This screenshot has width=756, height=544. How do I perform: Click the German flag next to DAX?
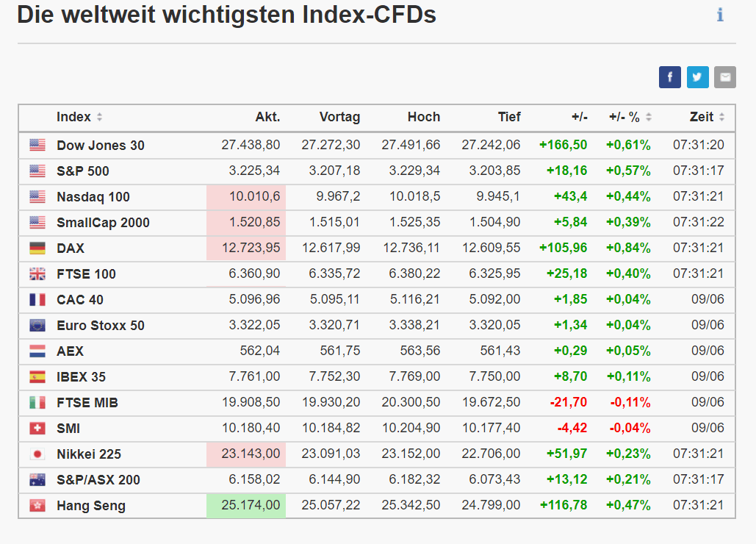[37, 248]
